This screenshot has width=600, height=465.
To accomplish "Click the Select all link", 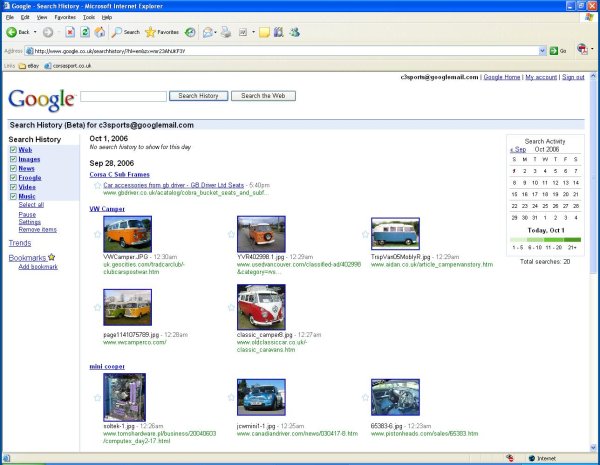I will point(31,205).
